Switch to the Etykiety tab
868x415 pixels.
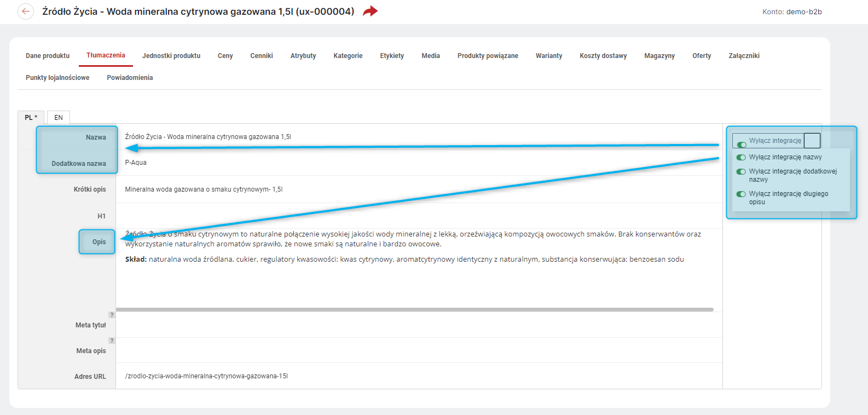(x=392, y=56)
